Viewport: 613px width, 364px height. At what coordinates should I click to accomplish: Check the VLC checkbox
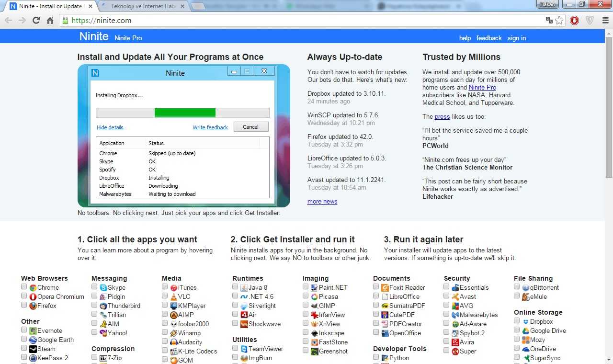pyautogui.click(x=165, y=296)
